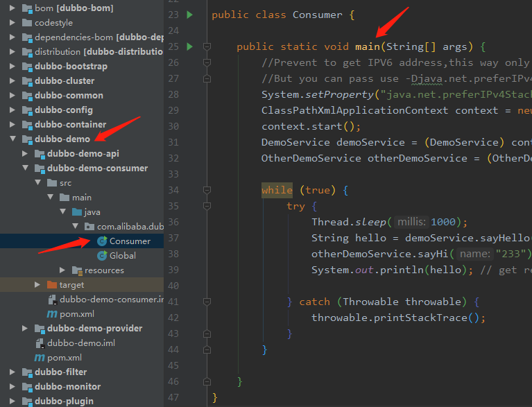
Task: Fold the catch block at line 41
Action: point(207,302)
